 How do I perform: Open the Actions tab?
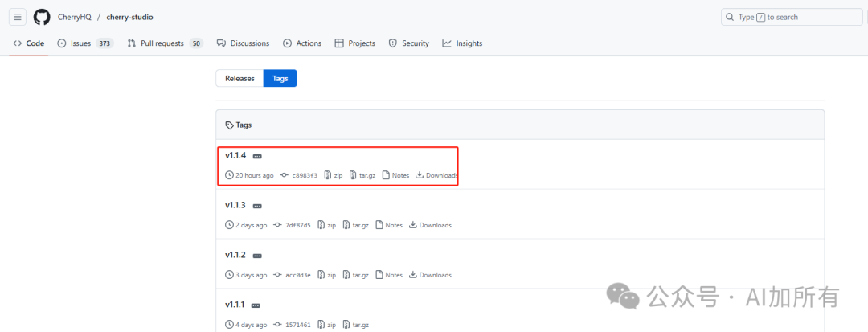[x=302, y=43]
